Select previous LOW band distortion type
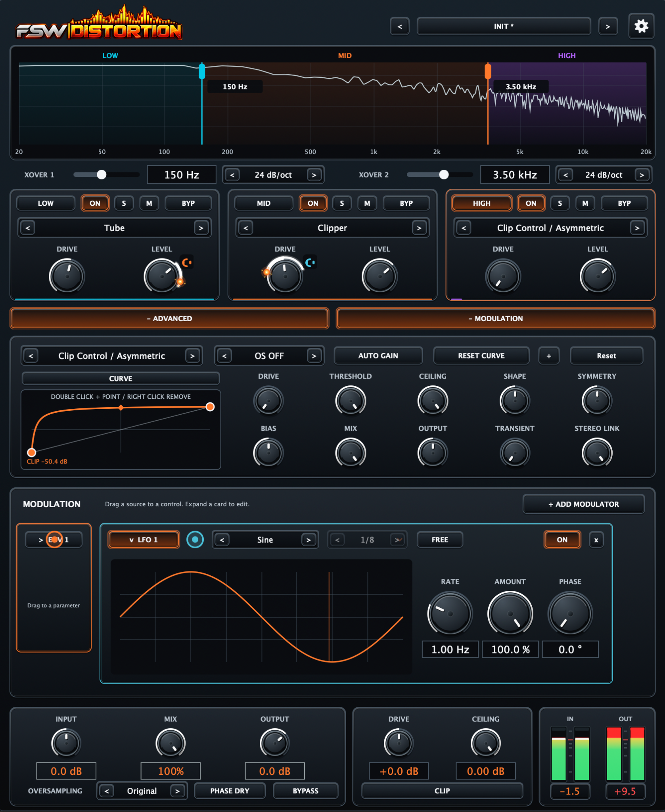 (28, 228)
